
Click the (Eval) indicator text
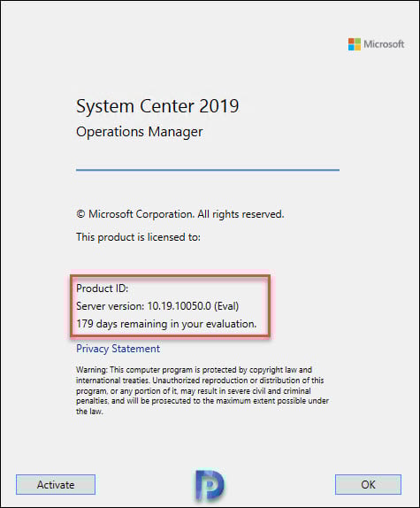[x=226, y=306]
